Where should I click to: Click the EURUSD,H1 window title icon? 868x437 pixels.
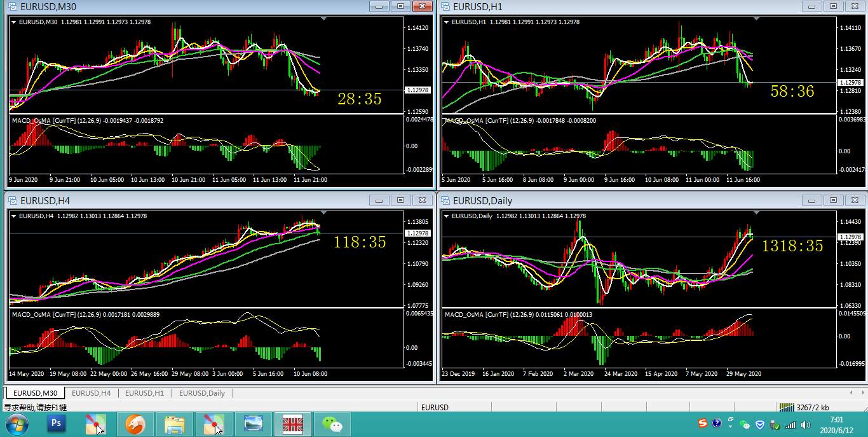(445, 6)
